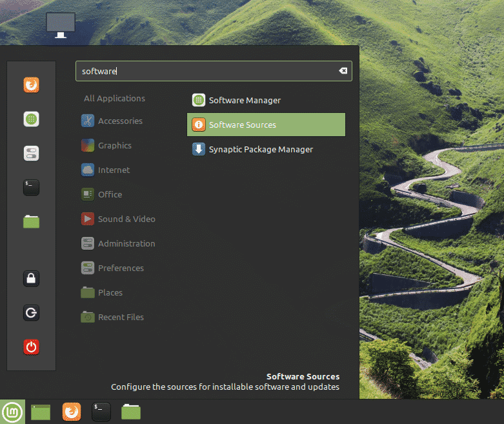504x424 pixels.
Task: Click the red power Quit icon
Action: tap(31, 347)
